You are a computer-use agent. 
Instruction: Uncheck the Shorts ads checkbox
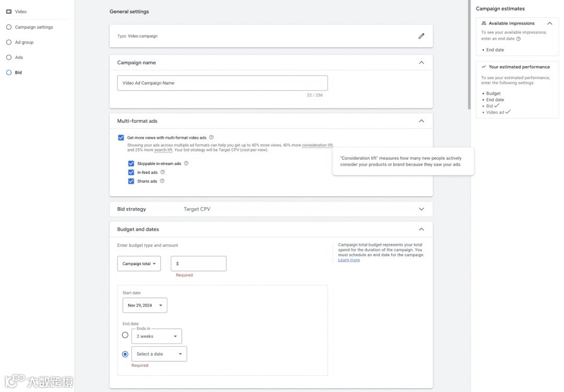pyautogui.click(x=131, y=181)
